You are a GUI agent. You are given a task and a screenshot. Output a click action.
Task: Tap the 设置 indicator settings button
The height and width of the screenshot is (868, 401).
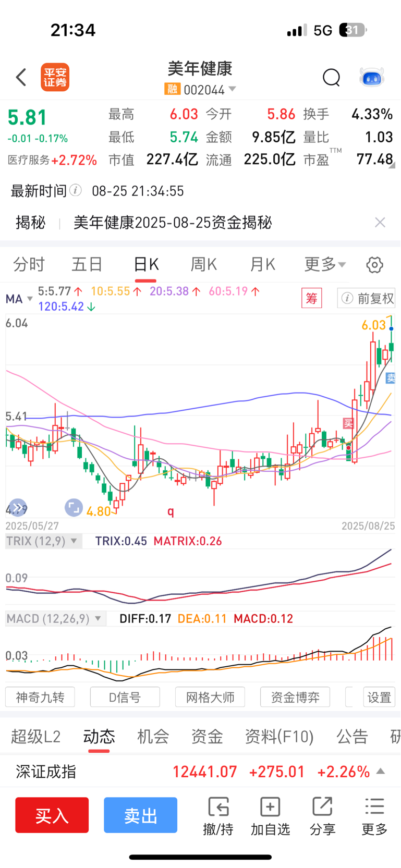379,697
